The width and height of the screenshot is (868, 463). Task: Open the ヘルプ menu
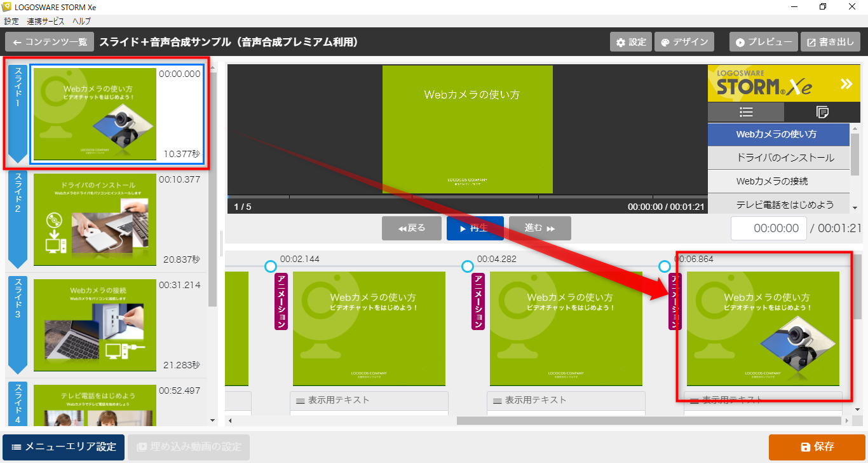(82, 21)
